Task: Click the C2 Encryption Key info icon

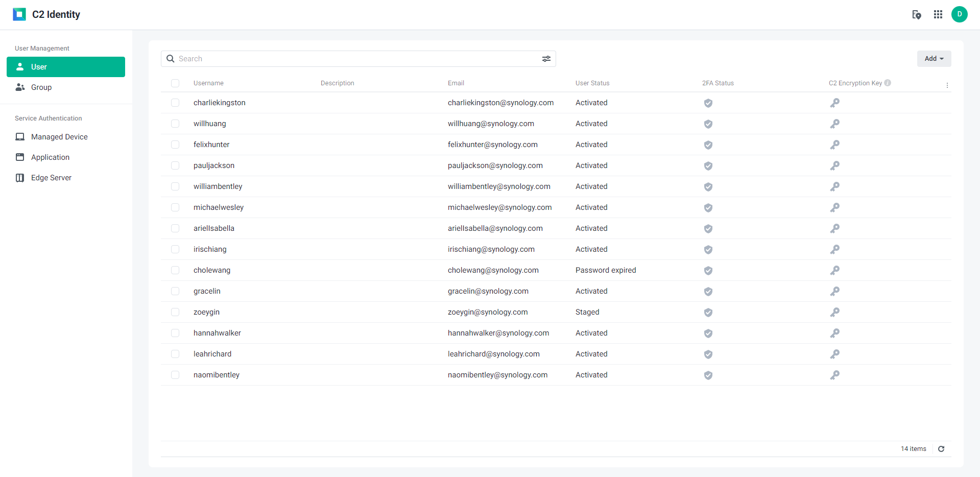Action: pos(888,83)
